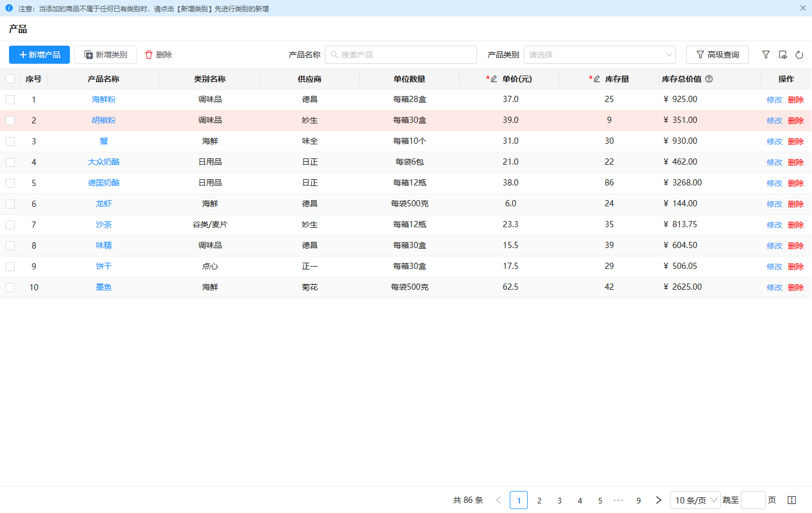
Task: Click the refresh icon in the toolbar
Action: click(799, 55)
